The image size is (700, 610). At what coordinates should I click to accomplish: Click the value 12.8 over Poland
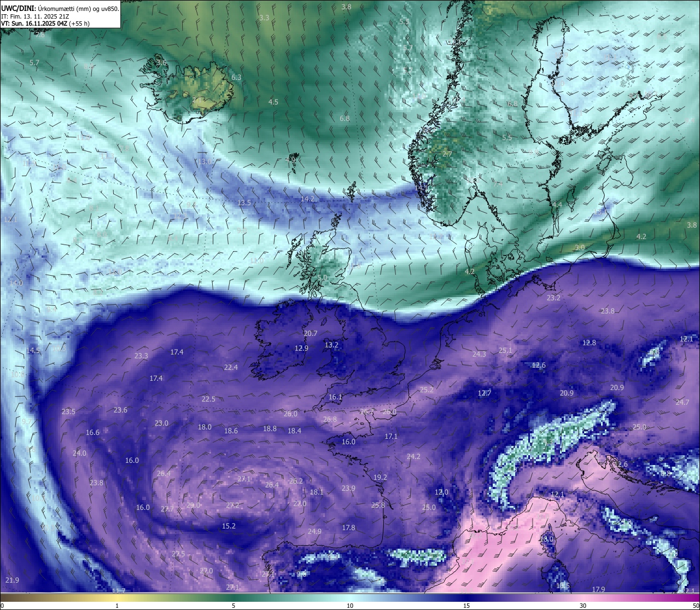(589, 342)
